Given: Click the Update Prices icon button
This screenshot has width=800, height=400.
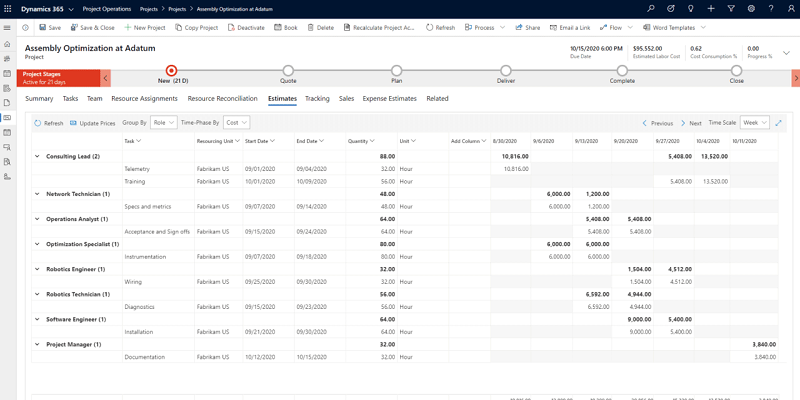Looking at the screenshot, I should tap(74, 123).
